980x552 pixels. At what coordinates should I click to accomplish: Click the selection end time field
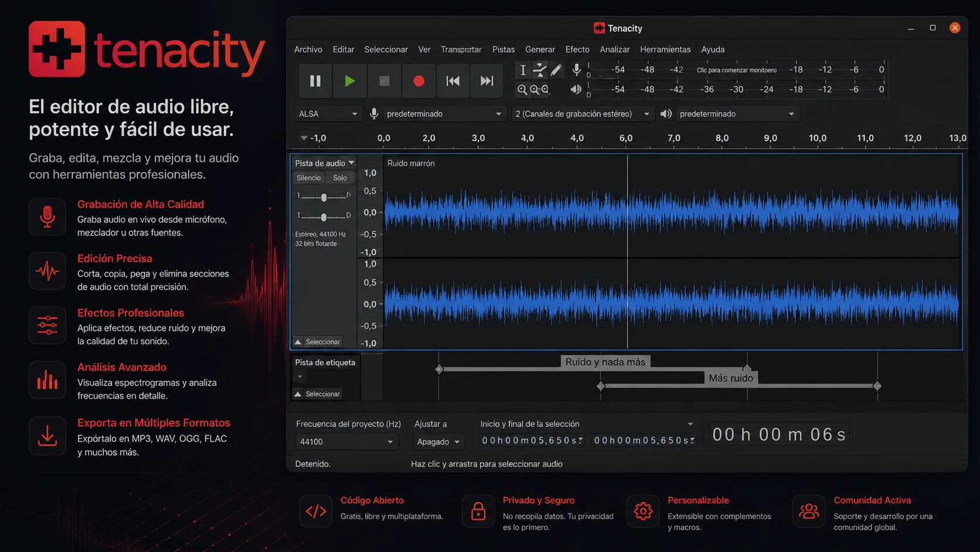click(644, 441)
